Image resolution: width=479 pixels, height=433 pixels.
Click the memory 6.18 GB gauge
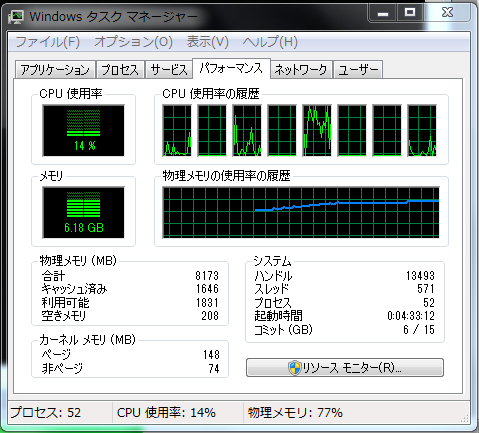click(83, 212)
